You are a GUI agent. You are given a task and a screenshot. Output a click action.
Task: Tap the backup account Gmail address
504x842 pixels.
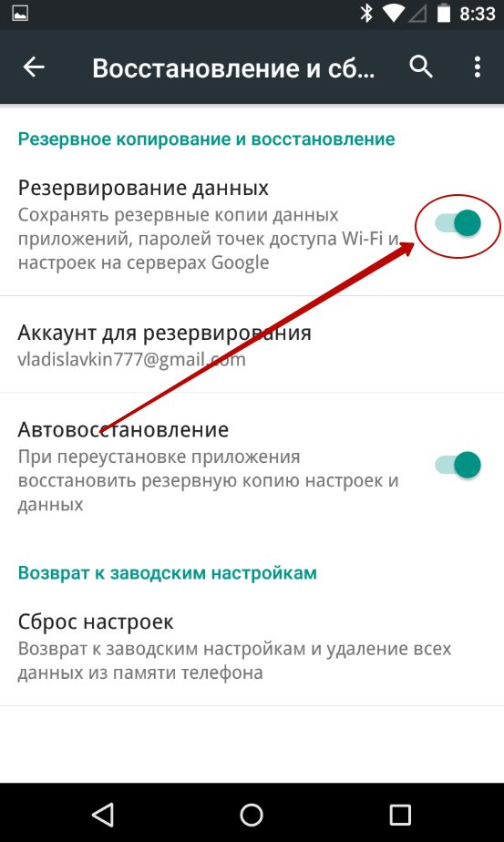pyautogui.click(x=131, y=359)
